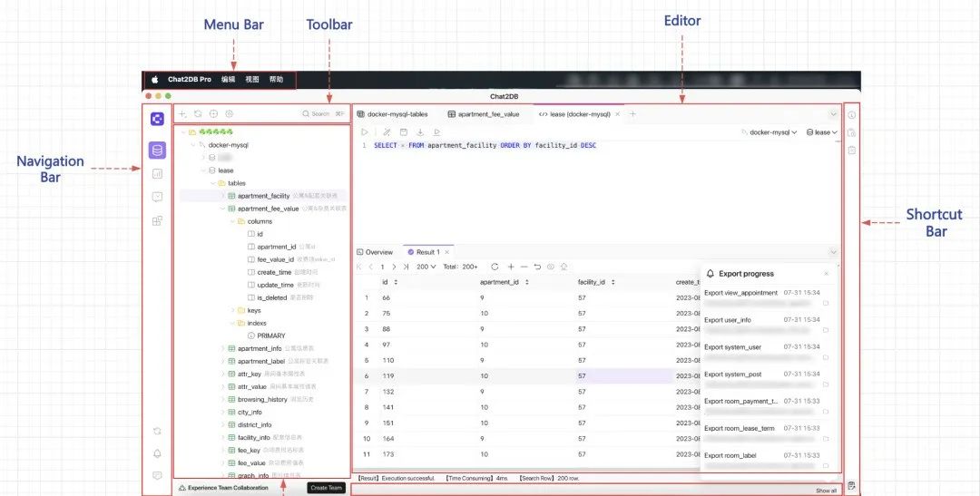Open the AI chat icon in navigation bar

coord(157,197)
